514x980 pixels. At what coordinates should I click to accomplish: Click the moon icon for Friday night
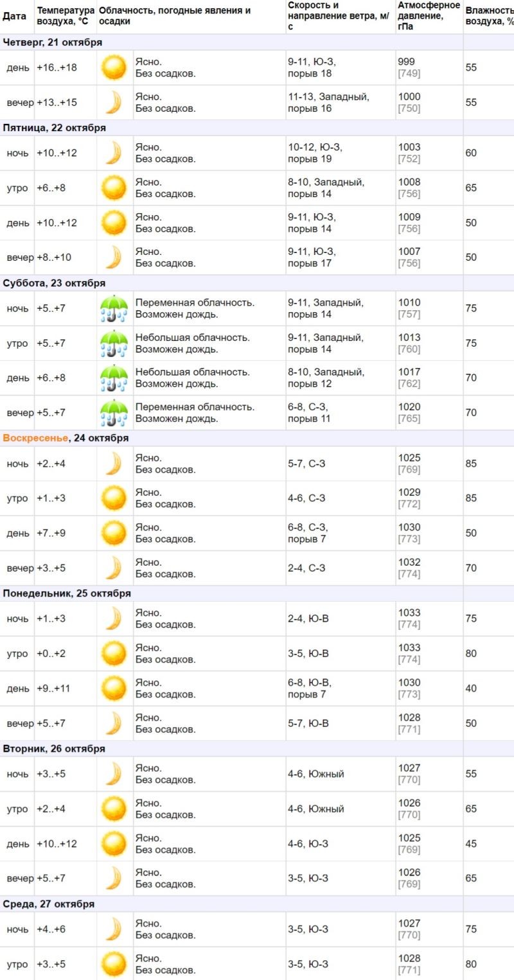[x=114, y=153]
